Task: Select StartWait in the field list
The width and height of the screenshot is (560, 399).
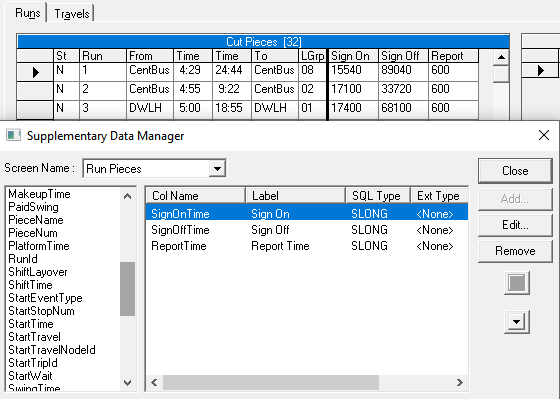Action: click(x=30, y=375)
